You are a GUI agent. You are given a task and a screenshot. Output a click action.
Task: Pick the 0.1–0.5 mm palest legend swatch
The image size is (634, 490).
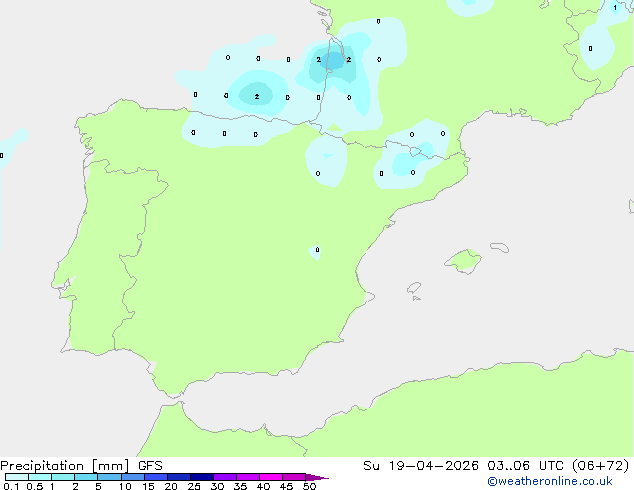pos(17,477)
